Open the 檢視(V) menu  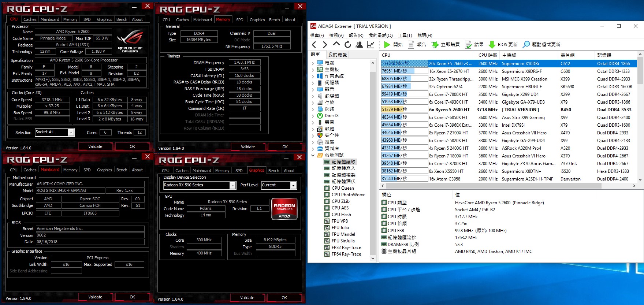tap(336, 36)
